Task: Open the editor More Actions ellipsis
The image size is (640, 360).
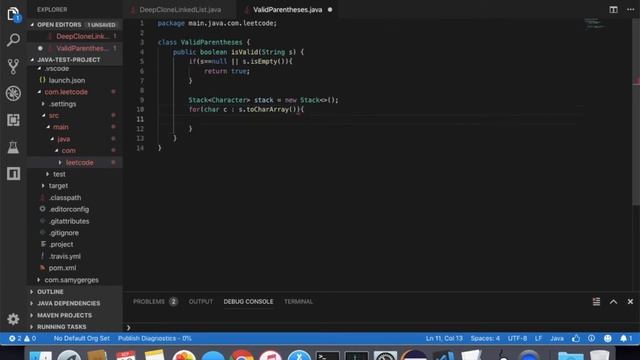Action: coord(631,9)
